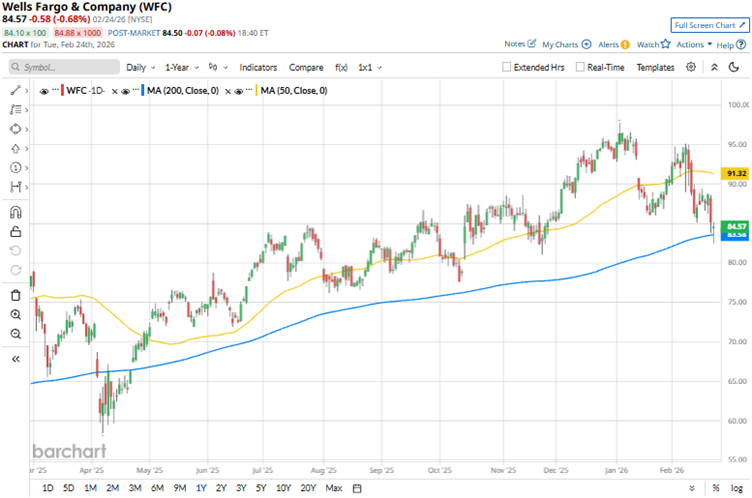Click the Full Screen Chart button
This screenshot has width=752, height=498.
coord(706,25)
